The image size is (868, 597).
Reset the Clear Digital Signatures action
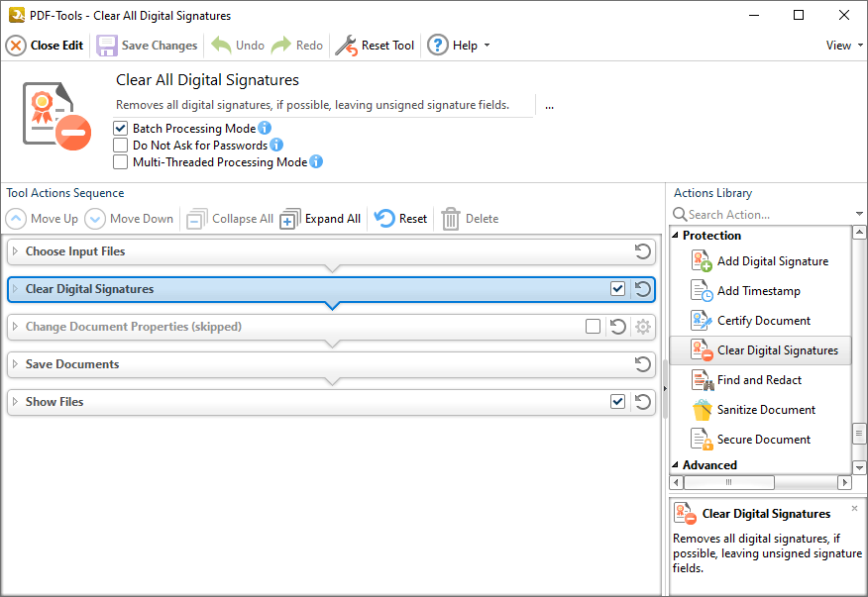pos(644,289)
